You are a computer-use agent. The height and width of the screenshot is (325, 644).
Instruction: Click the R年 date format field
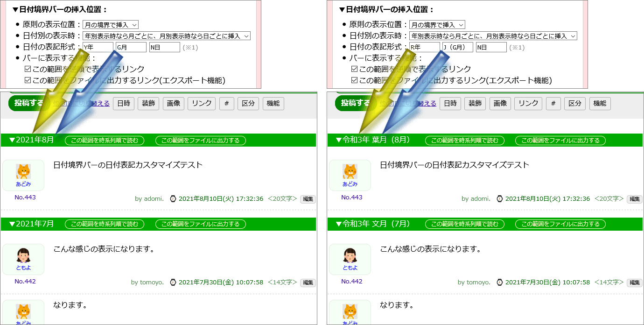click(425, 47)
